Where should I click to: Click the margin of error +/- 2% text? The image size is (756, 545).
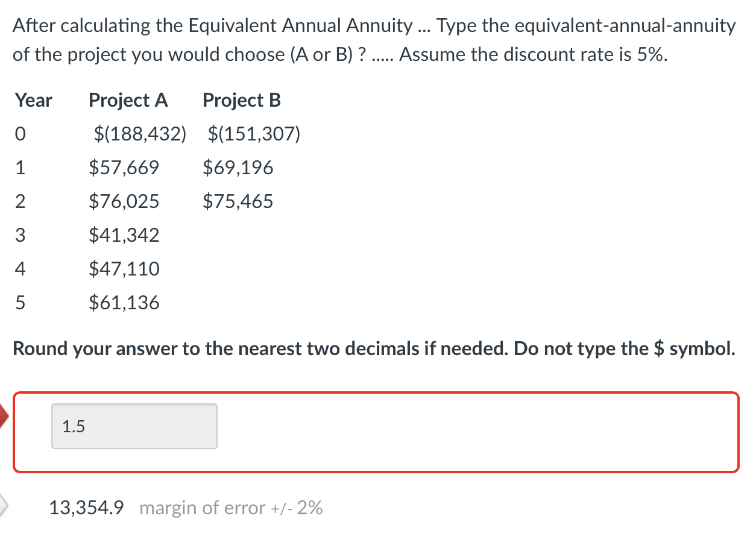230,508
